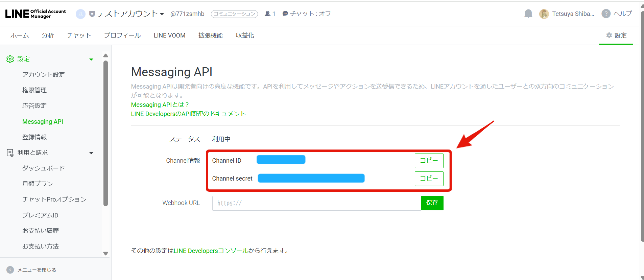Go to the ホーム tab
Image resolution: width=644 pixels, height=280 pixels.
20,36
